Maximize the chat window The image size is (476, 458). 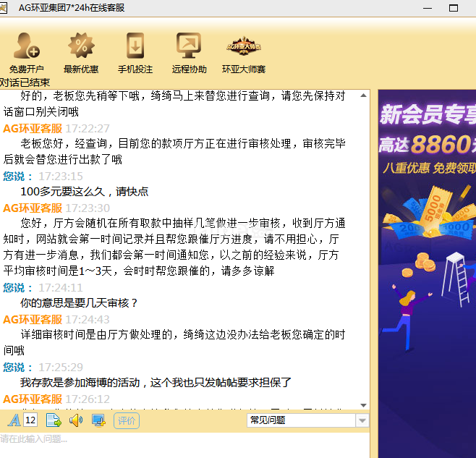click(454, 9)
